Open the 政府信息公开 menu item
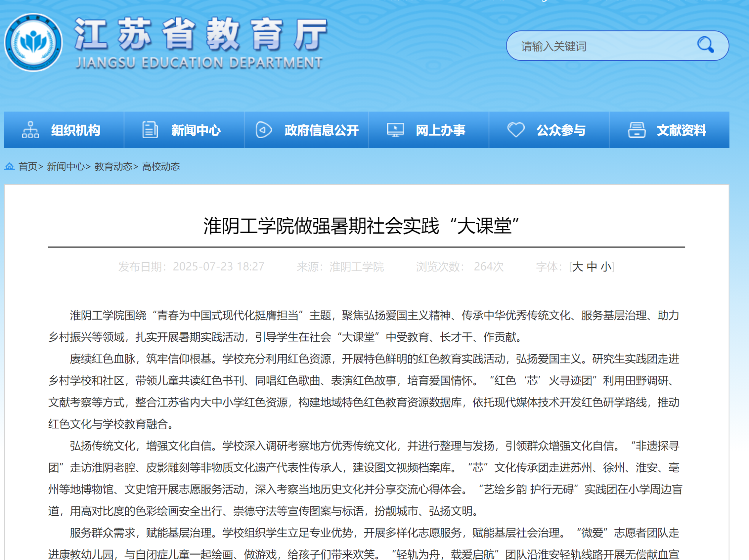The image size is (749, 560). (x=321, y=130)
